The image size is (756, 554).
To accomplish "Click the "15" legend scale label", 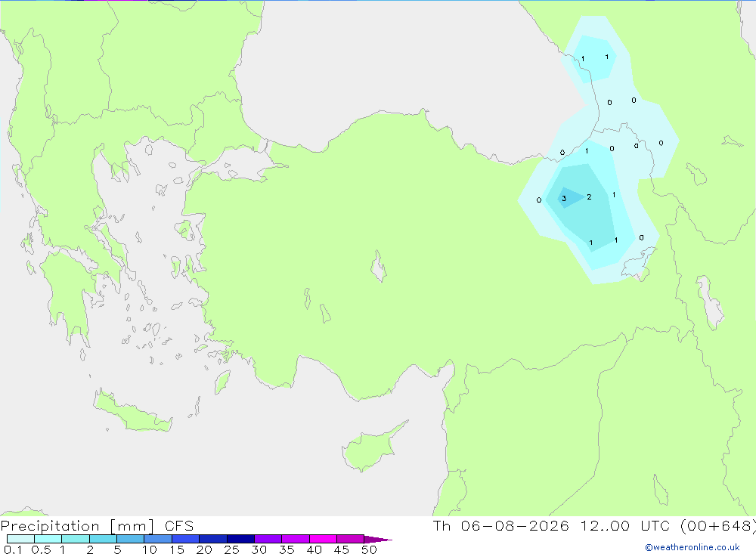I will (177, 549).
